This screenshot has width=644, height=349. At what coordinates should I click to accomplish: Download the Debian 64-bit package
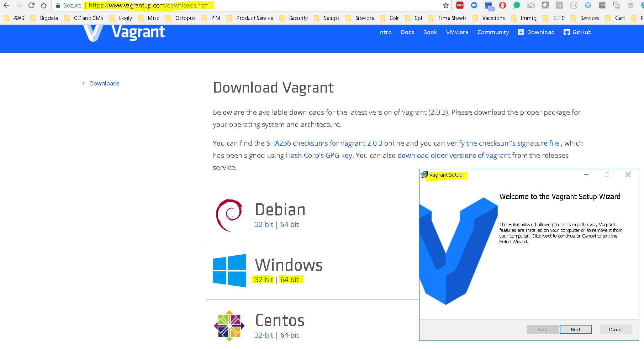290,224
